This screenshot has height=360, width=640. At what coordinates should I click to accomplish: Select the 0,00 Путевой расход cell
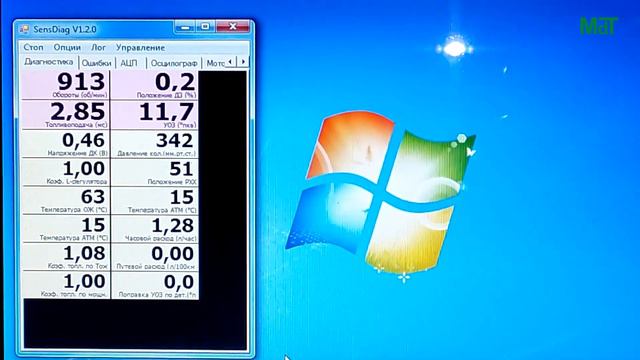tap(155, 256)
